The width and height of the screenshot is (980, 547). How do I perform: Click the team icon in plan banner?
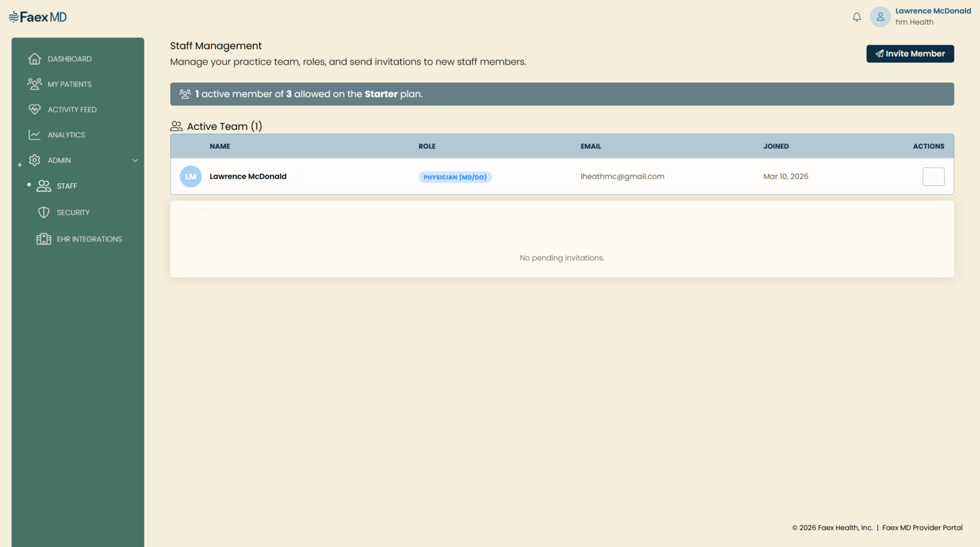pos(185,94)
